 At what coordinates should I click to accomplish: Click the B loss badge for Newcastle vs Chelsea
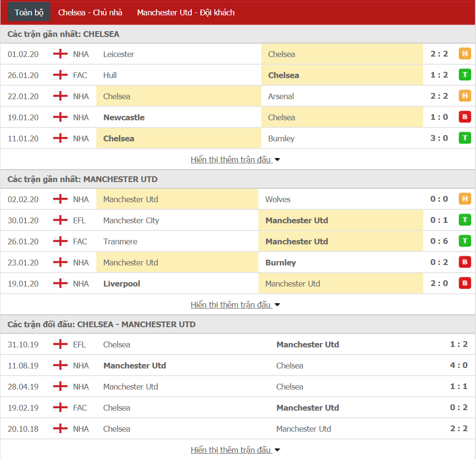465,117
